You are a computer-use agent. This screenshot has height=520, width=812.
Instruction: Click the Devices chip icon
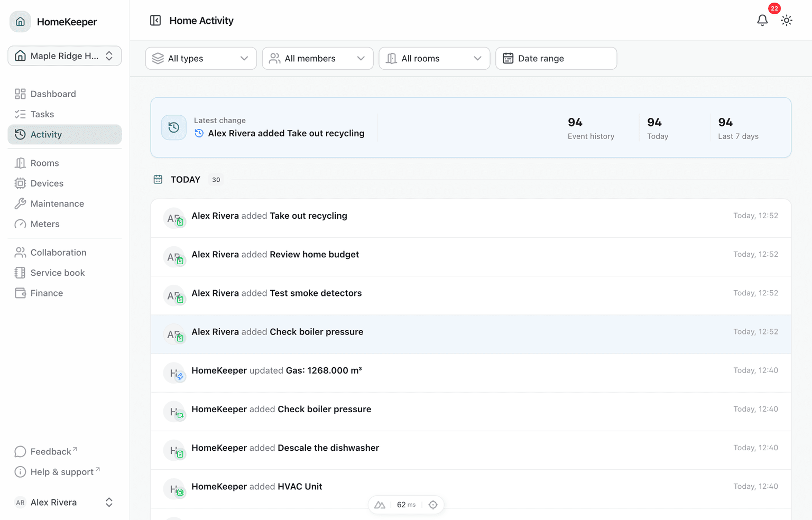[x=20, y=183]
